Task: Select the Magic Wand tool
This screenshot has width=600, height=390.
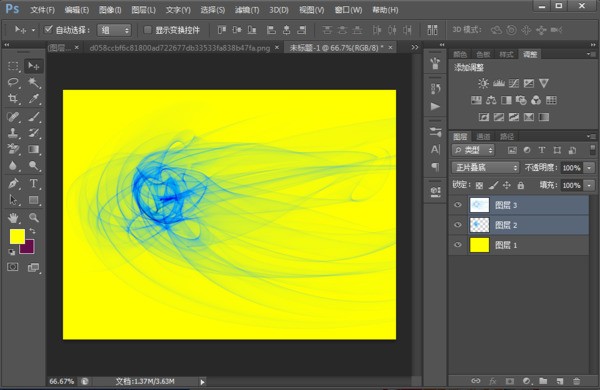Action: click(34, 82)
